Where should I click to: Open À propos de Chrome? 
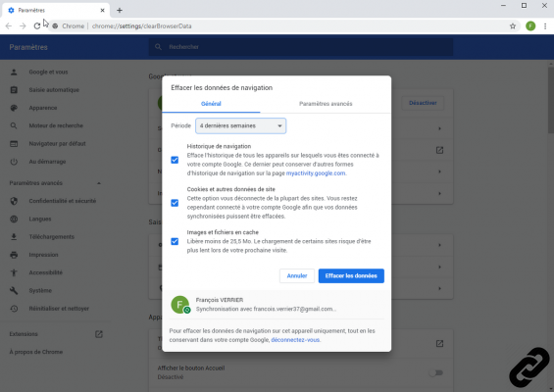tap(36, 352)
